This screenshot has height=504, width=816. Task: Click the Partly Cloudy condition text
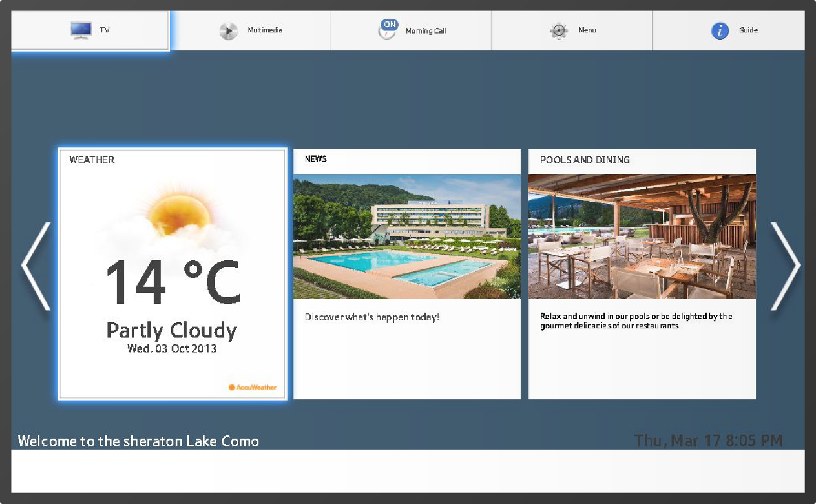click(172, 330)
